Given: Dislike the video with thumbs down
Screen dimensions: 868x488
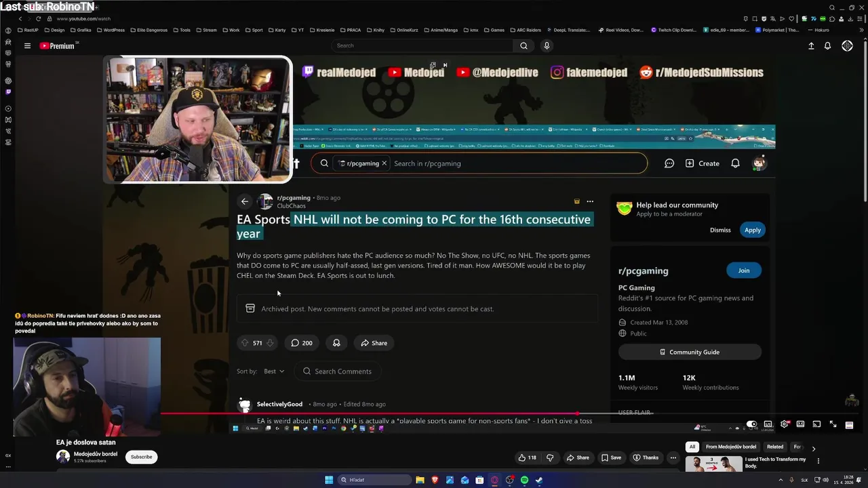Looking at the screenshot, I should pyautogui.click(x=550, y=457).
